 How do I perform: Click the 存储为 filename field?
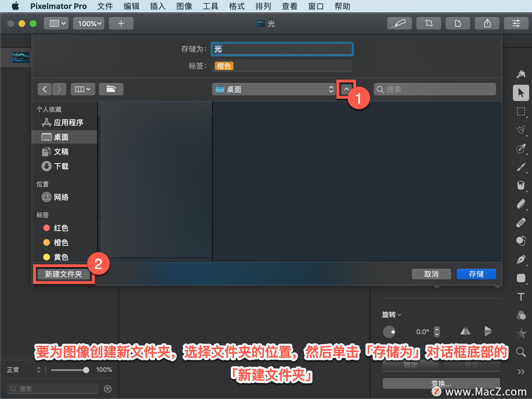[x=282, y=49]
